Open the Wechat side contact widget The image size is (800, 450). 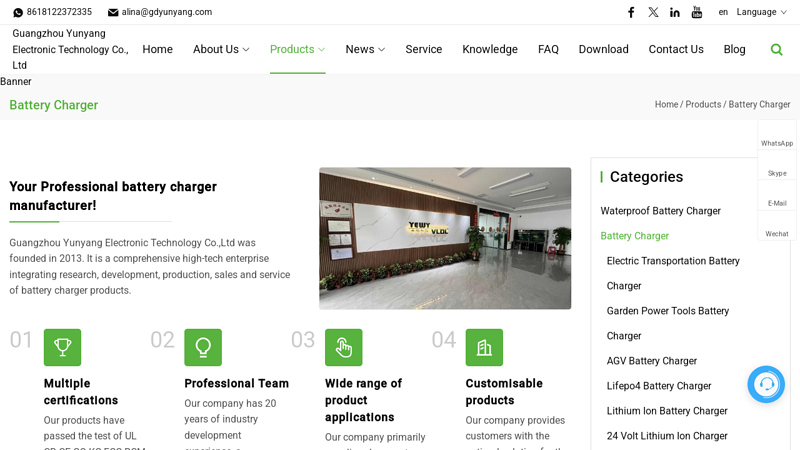[x=777, y=228]
